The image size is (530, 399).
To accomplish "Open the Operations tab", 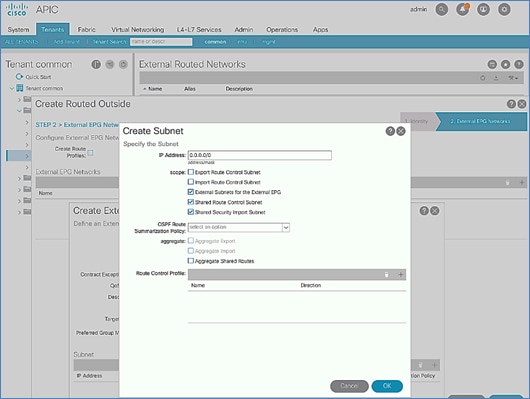I will [282, 30].
